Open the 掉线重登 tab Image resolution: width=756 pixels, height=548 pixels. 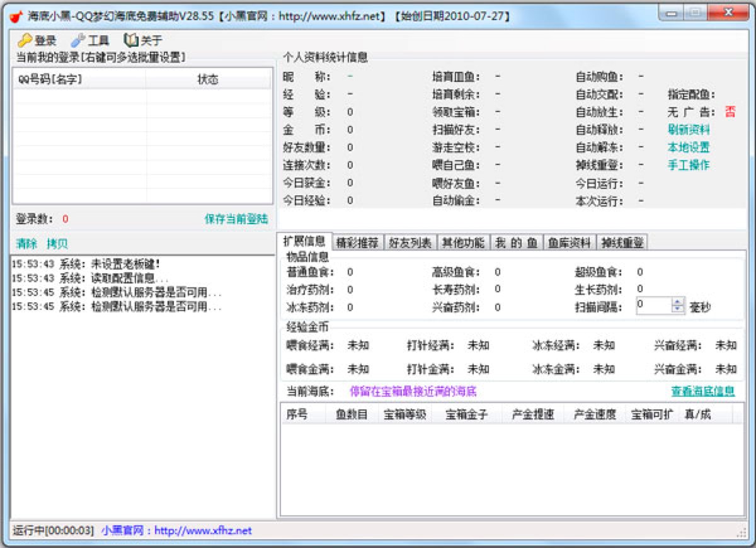[621, 243]
